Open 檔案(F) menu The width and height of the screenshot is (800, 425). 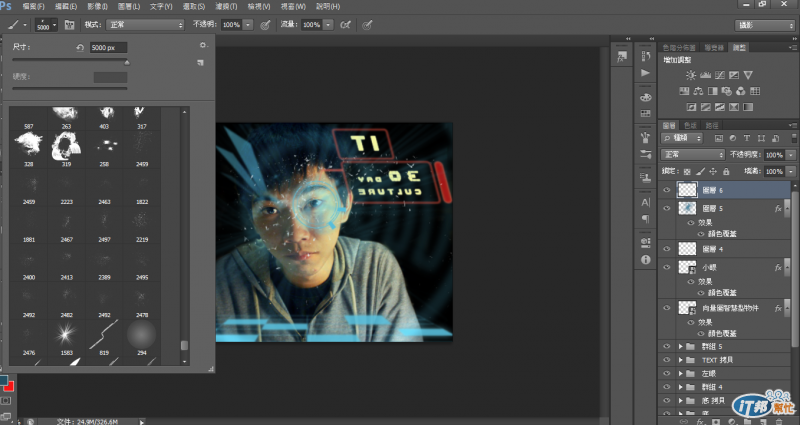34,7
